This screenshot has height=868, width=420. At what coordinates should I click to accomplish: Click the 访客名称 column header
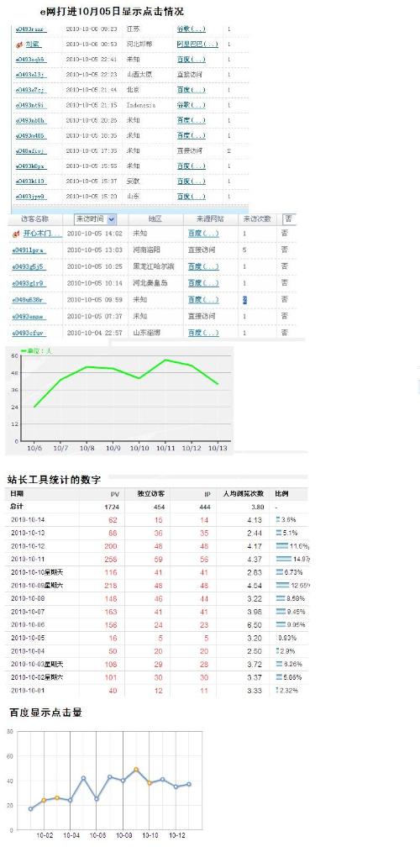[35, 219]
